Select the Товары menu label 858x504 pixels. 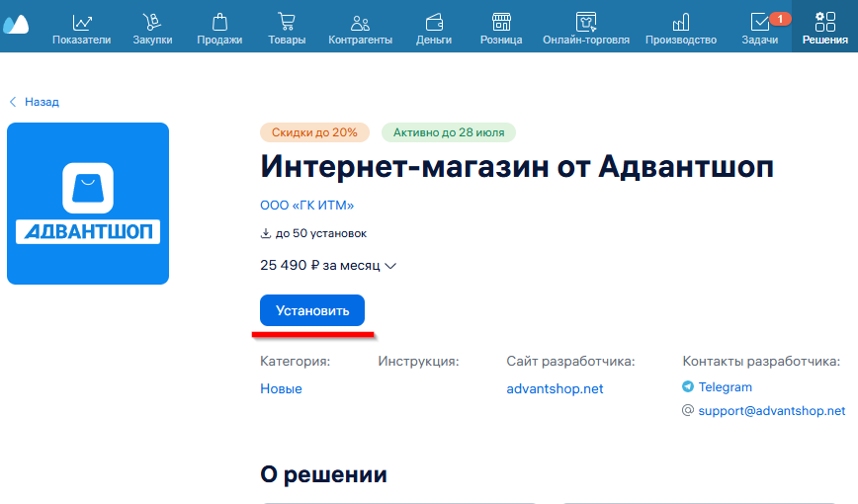(287, 40)
